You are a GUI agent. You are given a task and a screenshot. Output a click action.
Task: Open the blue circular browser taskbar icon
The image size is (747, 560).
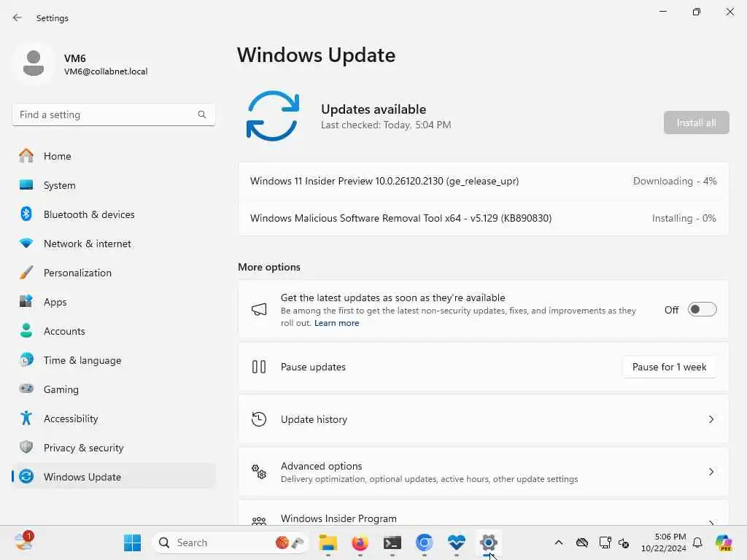point(424,542)
